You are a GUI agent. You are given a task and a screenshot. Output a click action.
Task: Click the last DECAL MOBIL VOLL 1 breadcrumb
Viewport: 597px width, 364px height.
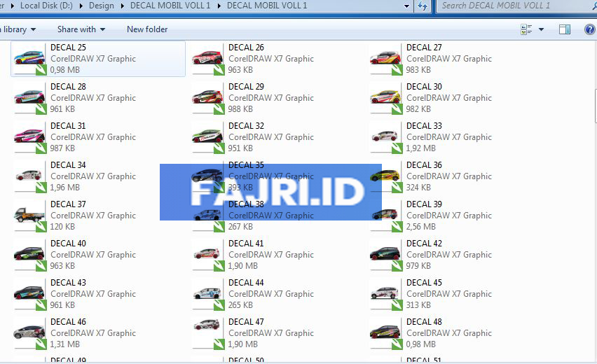tap(267, 6)
